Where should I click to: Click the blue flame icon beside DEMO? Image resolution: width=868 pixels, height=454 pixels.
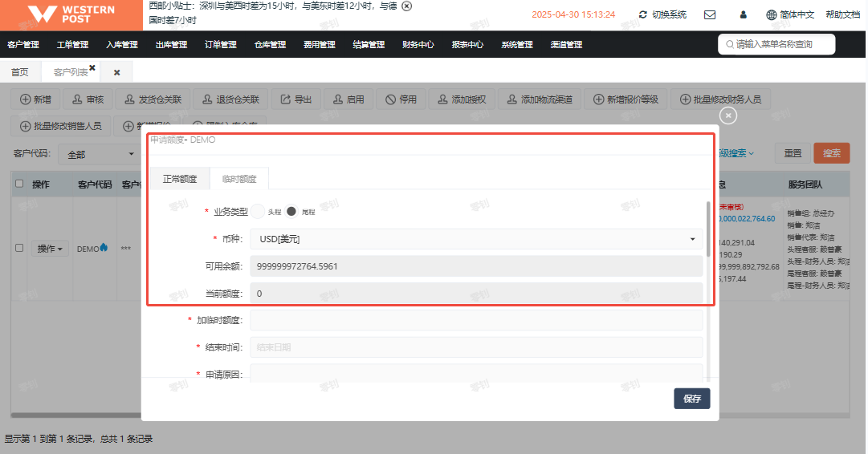104,248
